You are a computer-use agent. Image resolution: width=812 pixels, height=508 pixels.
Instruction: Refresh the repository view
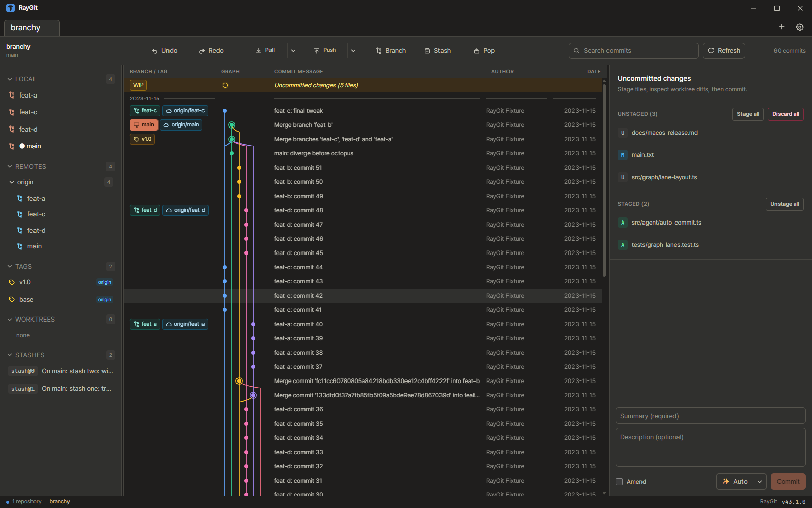point(724,51)
